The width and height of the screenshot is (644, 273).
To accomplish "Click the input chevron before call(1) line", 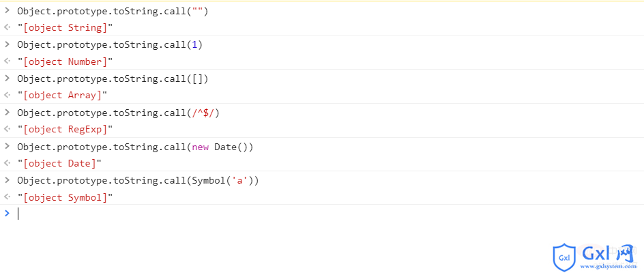I will [7, 44].
